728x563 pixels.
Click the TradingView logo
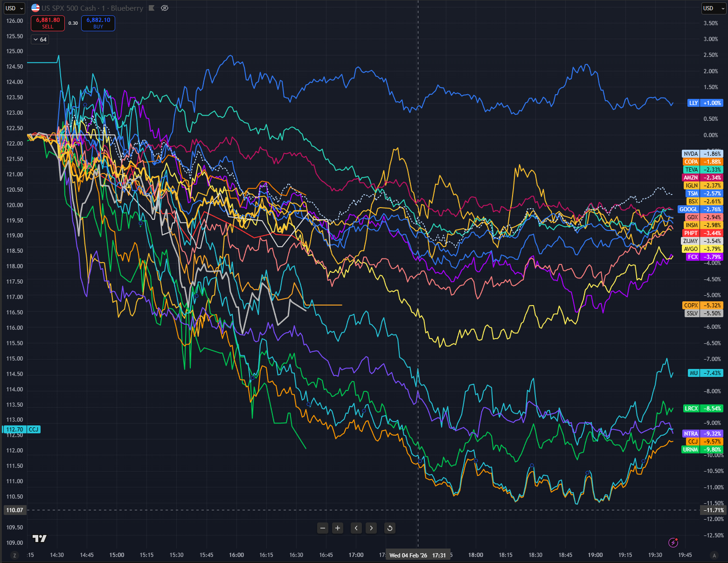point(40,539)
